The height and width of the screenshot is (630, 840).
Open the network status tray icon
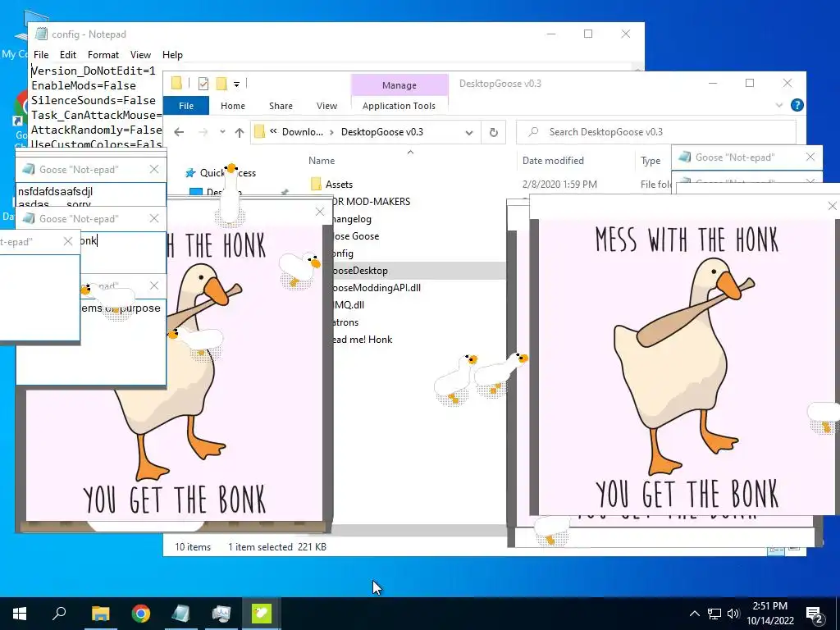point(714,614)
